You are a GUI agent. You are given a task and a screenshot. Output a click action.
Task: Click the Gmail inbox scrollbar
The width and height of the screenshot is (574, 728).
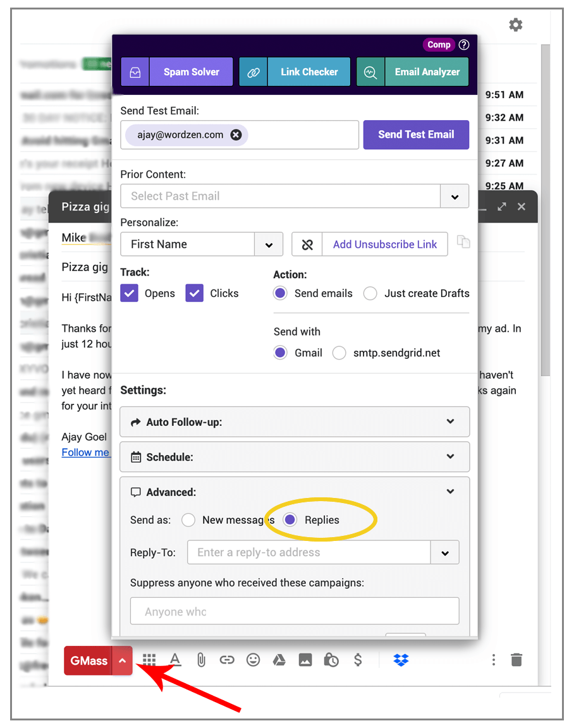click(545, 210)
